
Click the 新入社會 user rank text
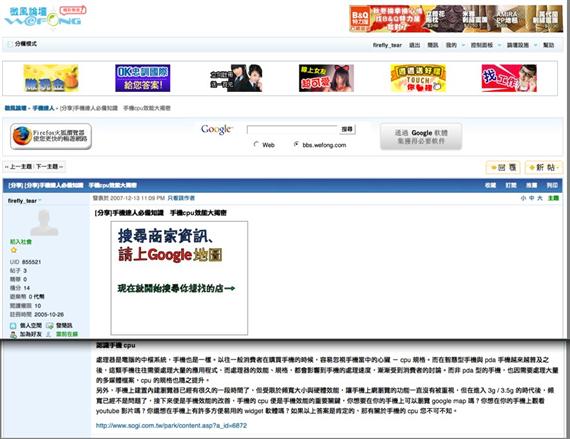coord(21,242)
